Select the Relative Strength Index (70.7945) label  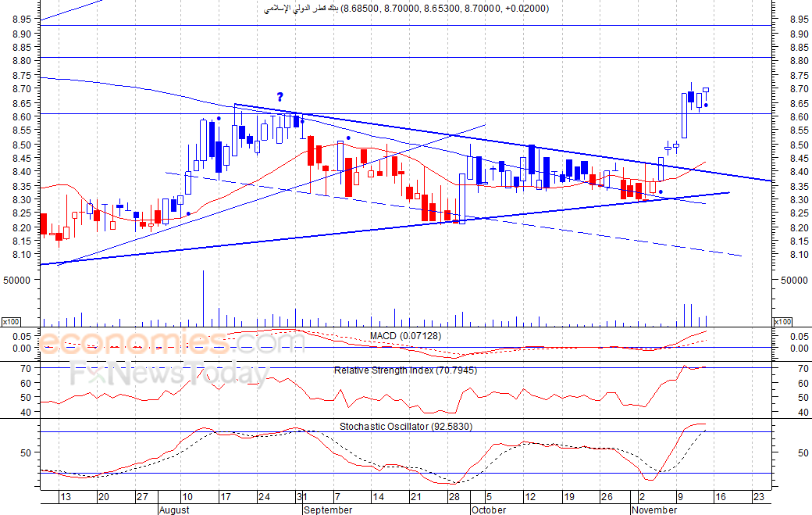pos(405,370)
